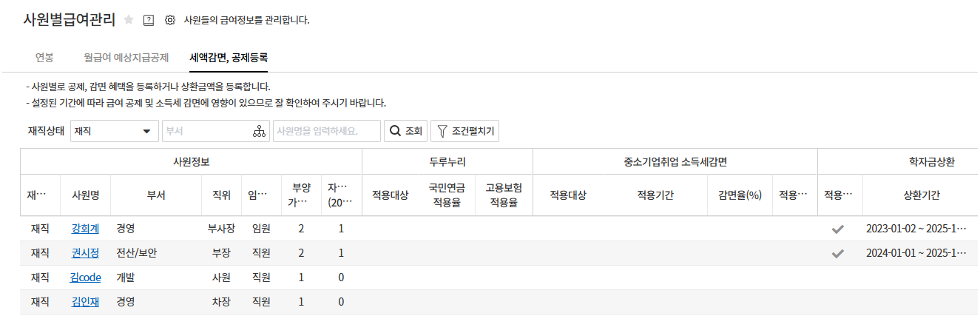Click the favorite star icon by the title
This screenshot has height=316, width=980.
(129, 20)
